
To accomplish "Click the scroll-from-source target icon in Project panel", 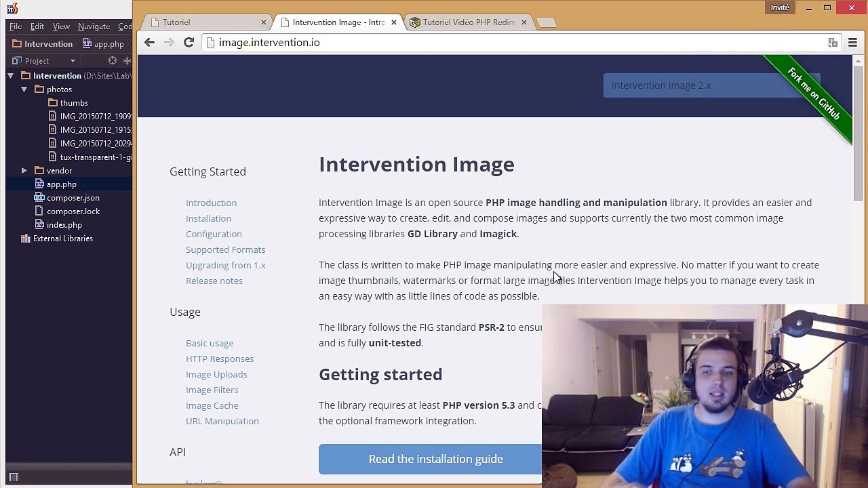I will (x=113, y=60).
